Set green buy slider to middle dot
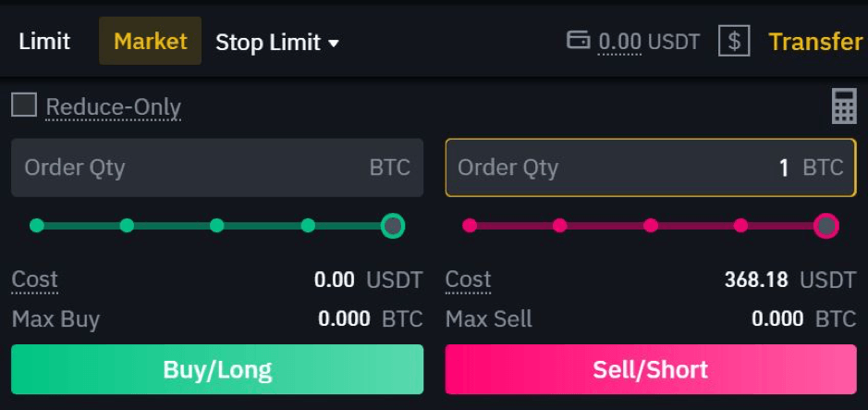Image resolution: width=868 pixels, height=410 pixels. pos(217,226)
